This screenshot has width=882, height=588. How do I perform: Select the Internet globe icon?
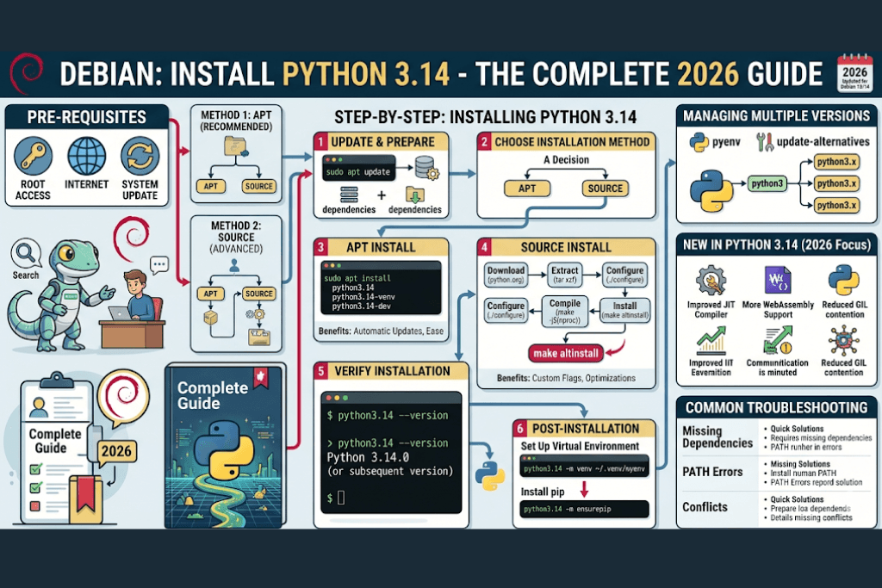[x=86, y=157]
